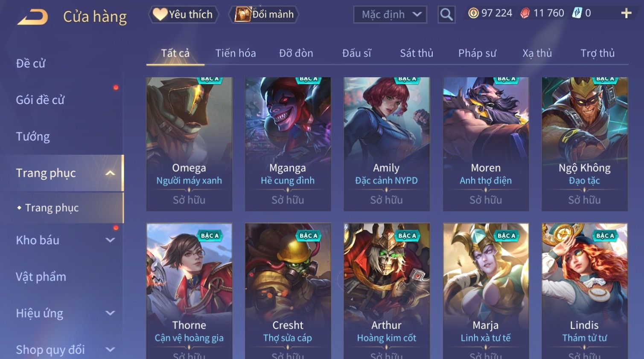The image size is (644, 359).
Task: Select the Sát thủ tab
Action: 417,53
